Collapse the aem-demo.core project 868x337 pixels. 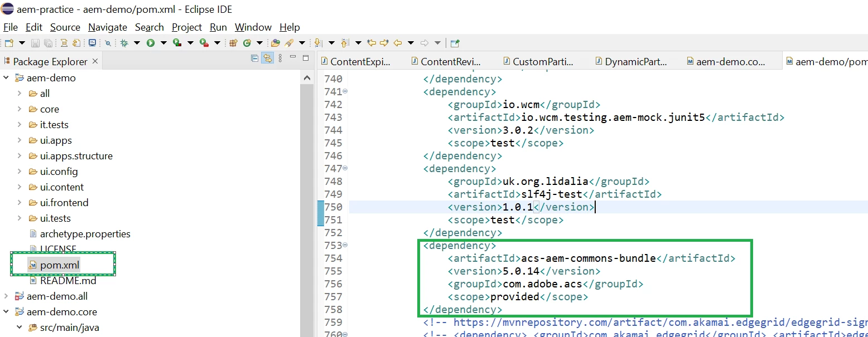(6, 312)
